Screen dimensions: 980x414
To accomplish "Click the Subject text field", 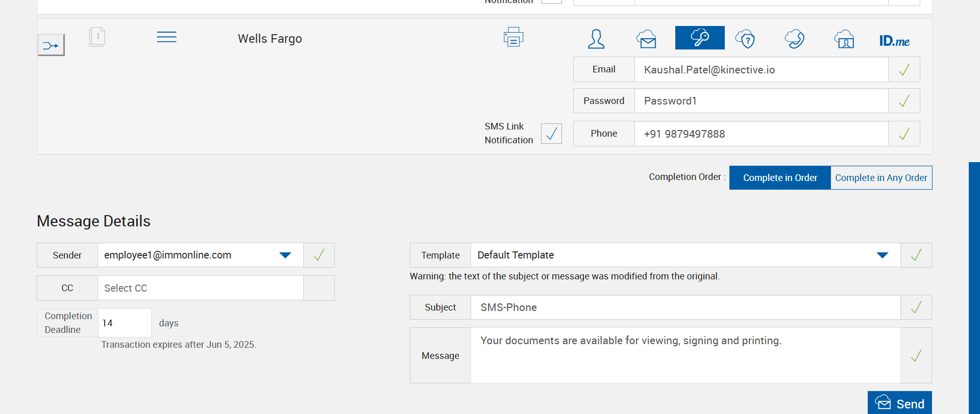I will coord(685,307).
